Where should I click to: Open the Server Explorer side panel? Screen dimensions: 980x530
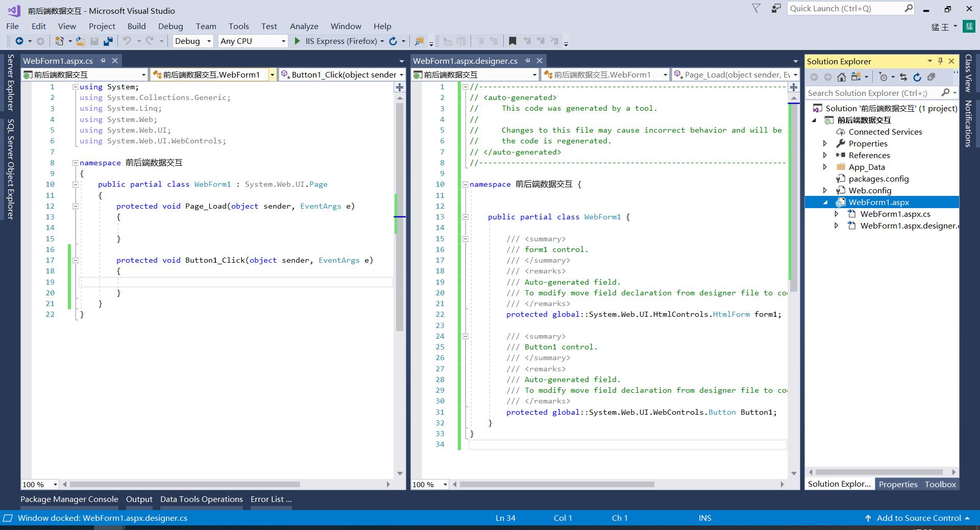point(10,82)
